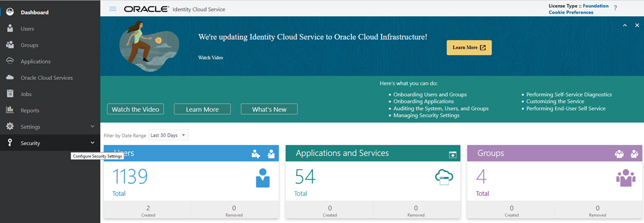Click the What's New button
644x223 pixels.
point(269,109)
